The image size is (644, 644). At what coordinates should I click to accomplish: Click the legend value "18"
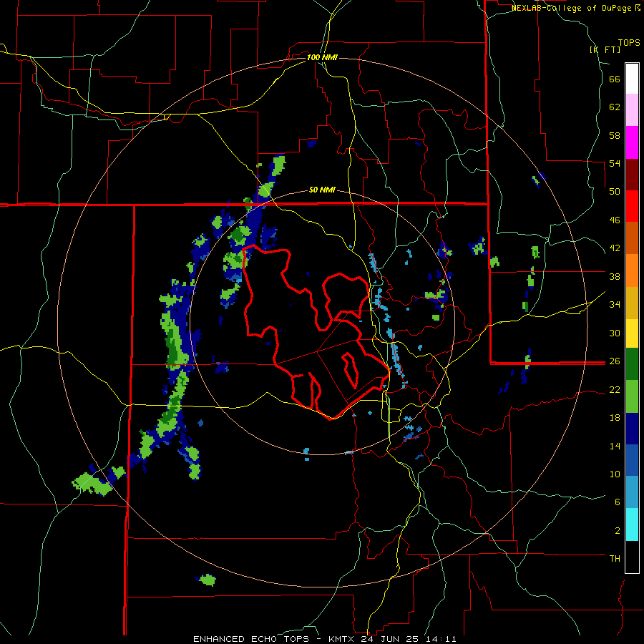[x=615, y=418]
